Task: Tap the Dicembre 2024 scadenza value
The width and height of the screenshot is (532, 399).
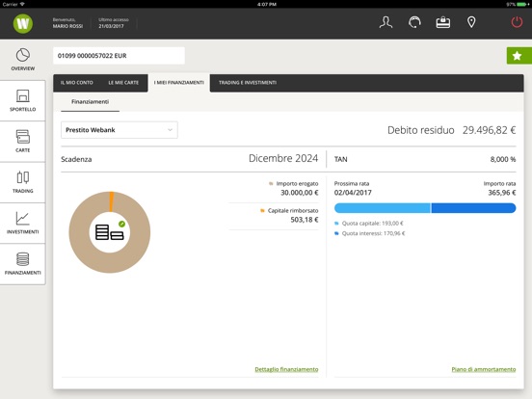Action: pyautogui.click(x=283, y=158)
